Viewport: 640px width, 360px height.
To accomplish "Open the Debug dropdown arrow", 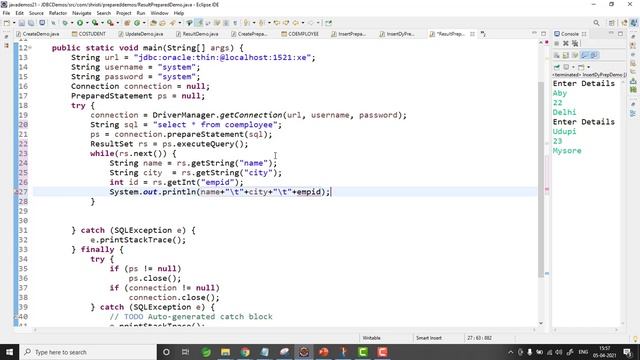I will point(72,23).
